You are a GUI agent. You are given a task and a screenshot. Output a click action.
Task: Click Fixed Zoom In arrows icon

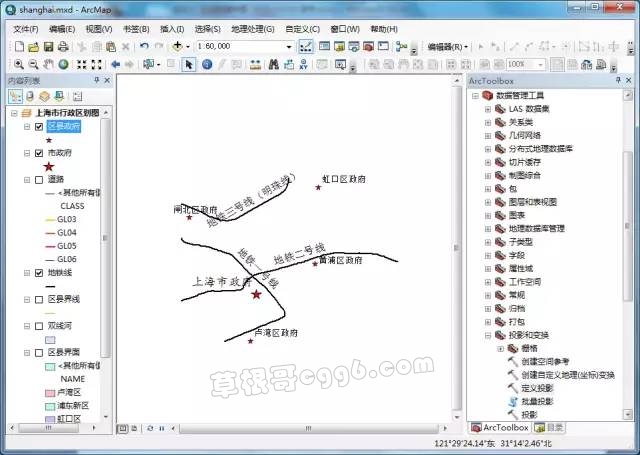coord(82,64)
